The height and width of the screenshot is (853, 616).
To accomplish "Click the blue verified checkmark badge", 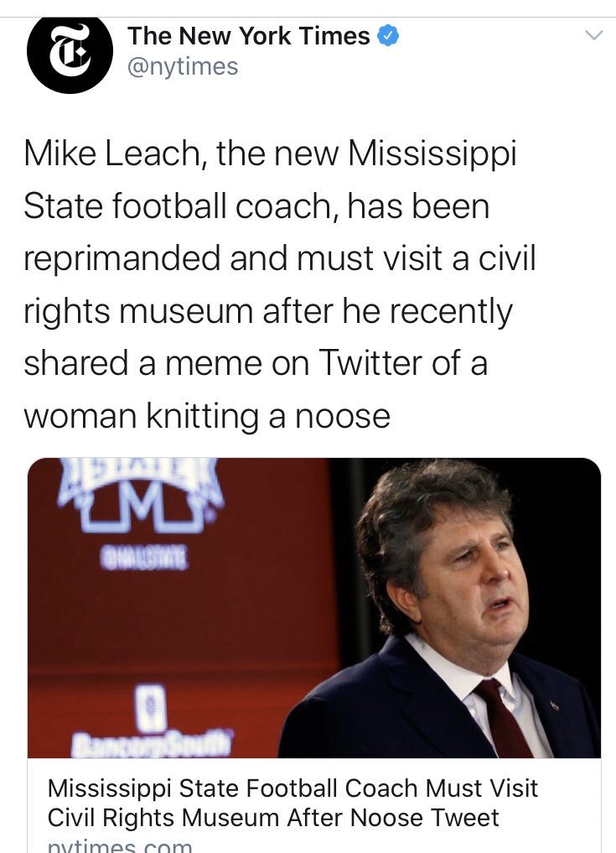I will point(388,36).
